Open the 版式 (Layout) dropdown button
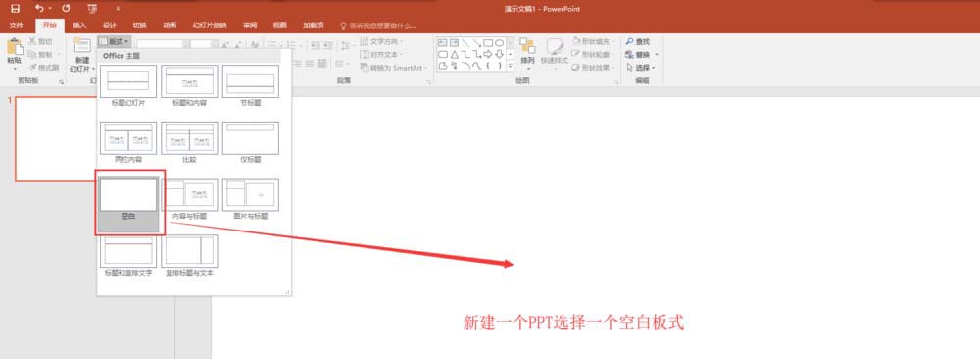The image size is (980, 359). [x=115, y=41]
